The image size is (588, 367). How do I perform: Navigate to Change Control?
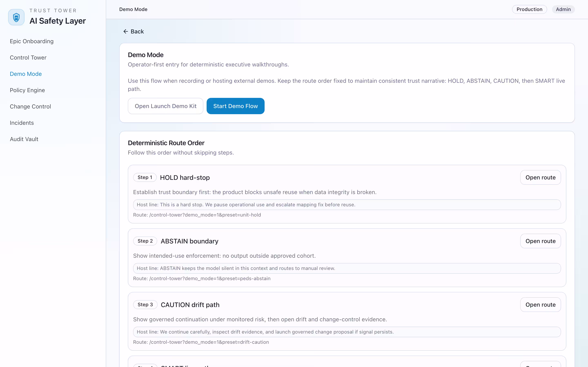30,106
